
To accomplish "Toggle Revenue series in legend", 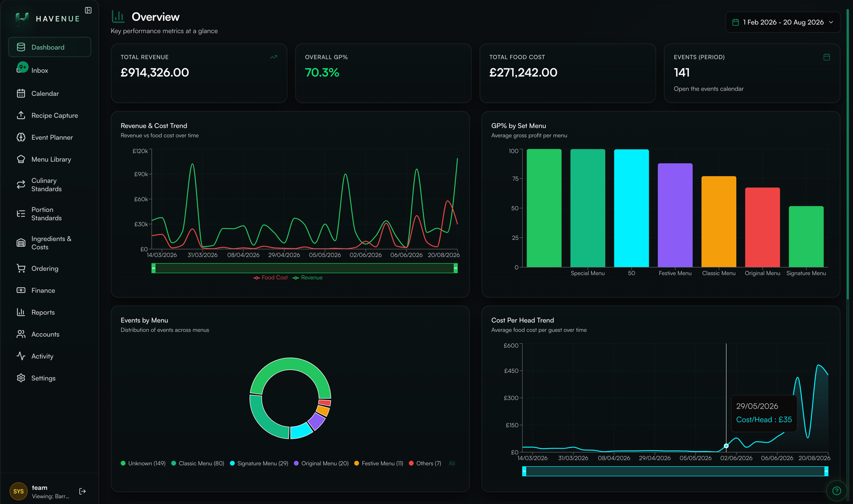I will tap(308, 278).
